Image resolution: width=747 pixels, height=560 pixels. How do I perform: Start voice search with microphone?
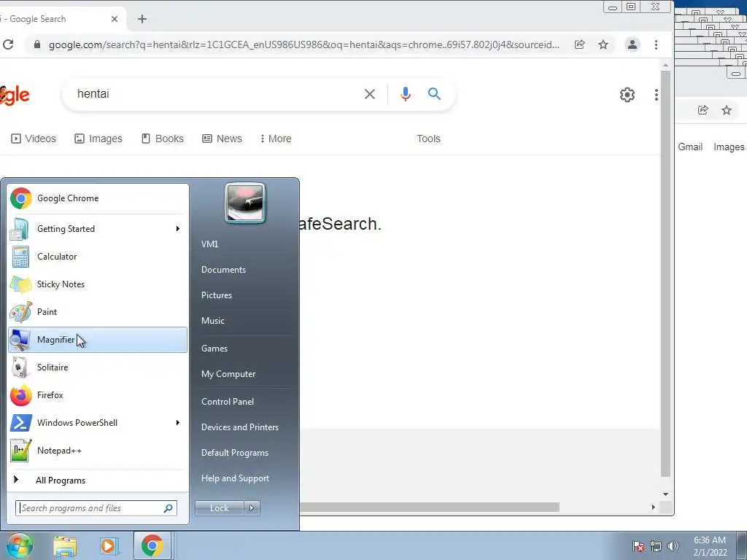pos(406,94)
